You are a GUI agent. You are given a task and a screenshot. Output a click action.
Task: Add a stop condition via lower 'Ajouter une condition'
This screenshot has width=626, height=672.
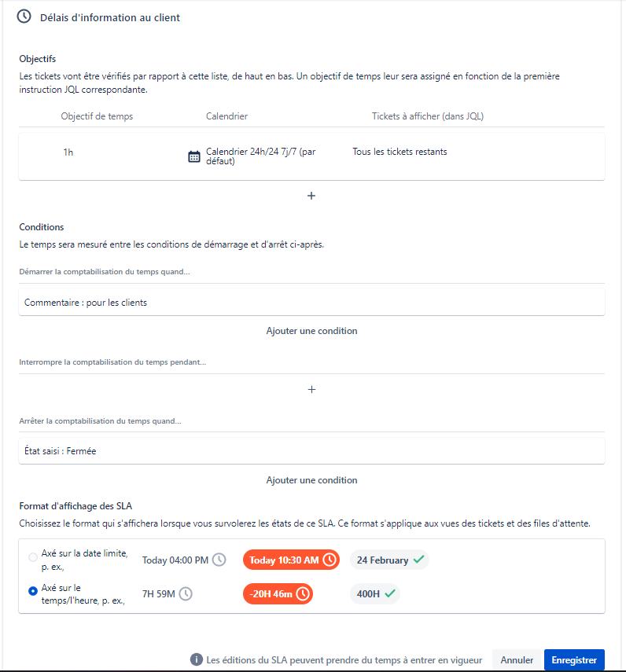click(311, 480)
